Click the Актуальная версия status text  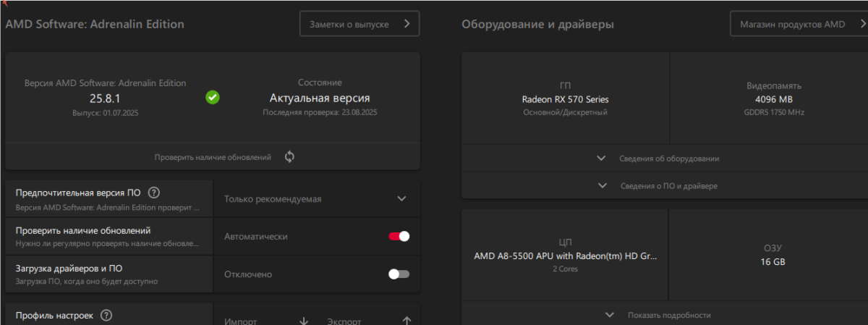pos(320,98)
